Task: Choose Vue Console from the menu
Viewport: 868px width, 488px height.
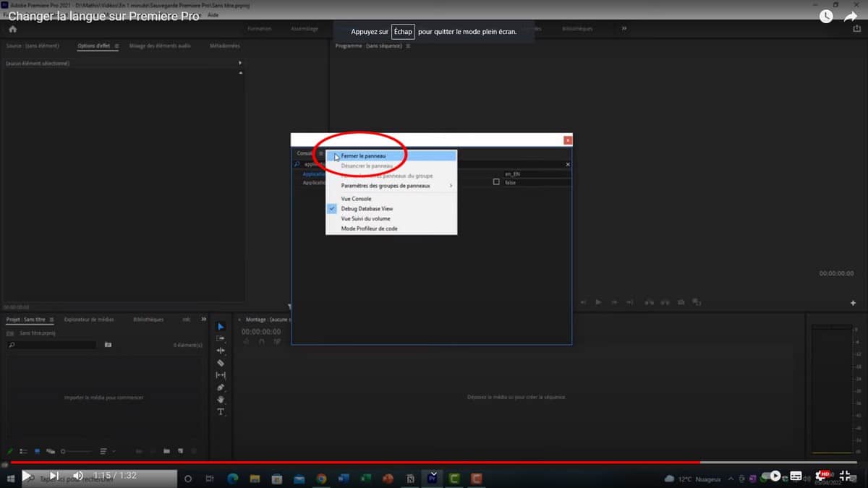Action: point(356,199)
